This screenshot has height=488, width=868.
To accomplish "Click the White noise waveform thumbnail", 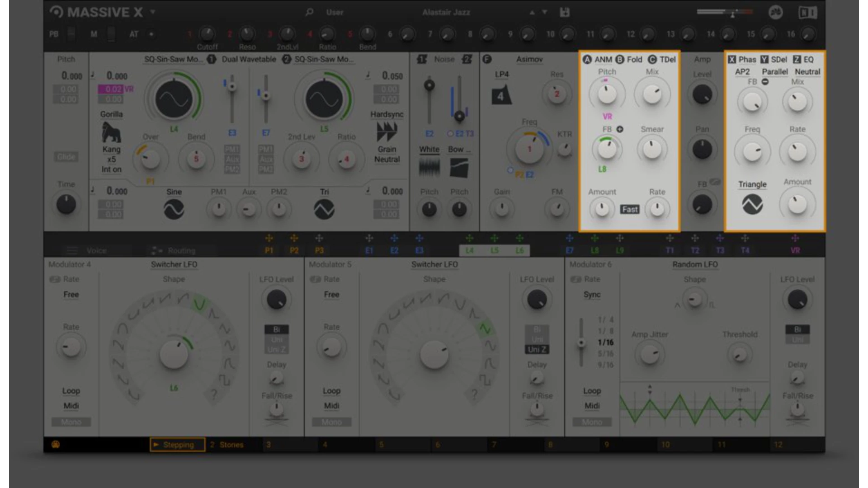I will (429, 168).
